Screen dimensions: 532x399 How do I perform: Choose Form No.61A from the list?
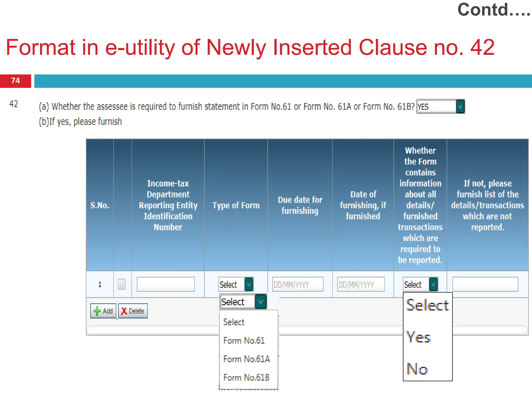[x=247, y=359]
